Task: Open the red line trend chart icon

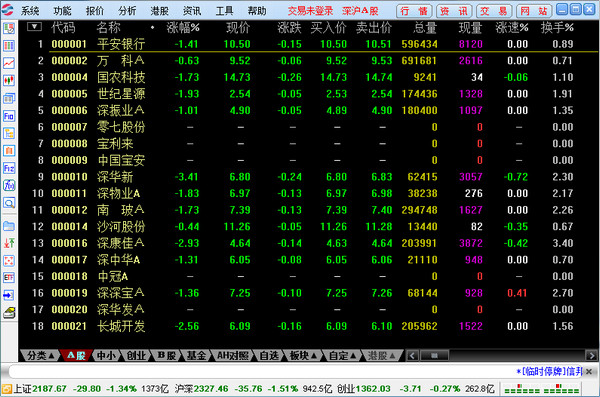Action: (x=9, y=63)
